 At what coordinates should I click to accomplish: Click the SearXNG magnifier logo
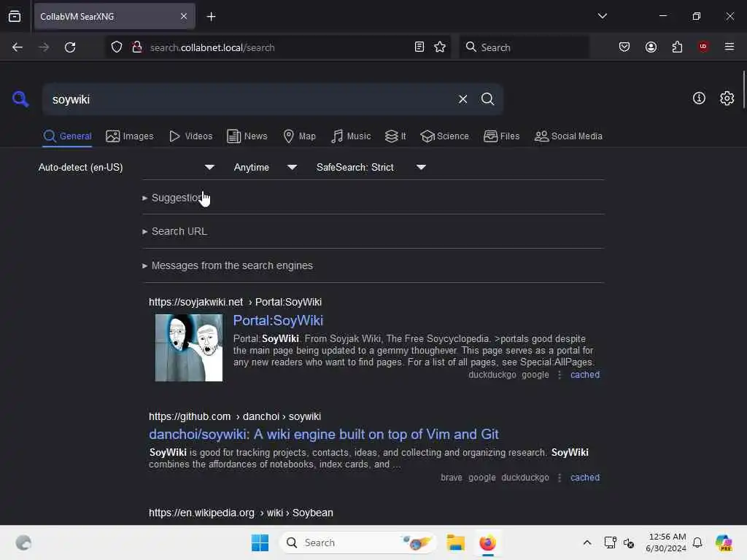pyautogui.click(x=20, y=99)
